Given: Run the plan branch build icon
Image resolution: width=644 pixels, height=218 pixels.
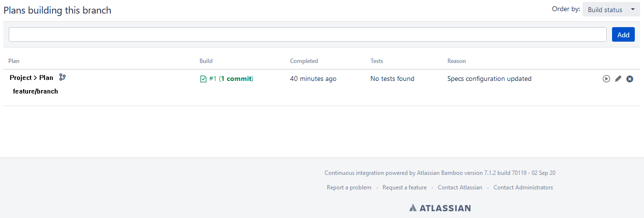Looking at the screenshot, I should 606,79.
